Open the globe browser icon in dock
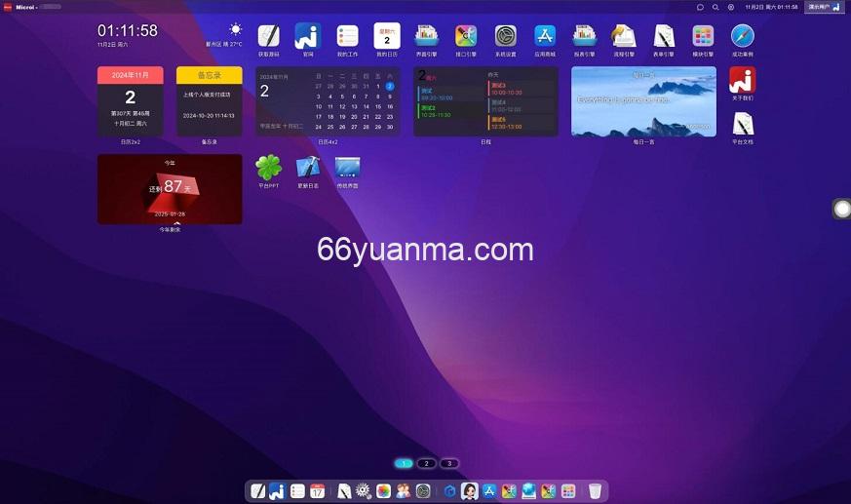The width and height of the screenshot is (851, 504). point(528,491)
